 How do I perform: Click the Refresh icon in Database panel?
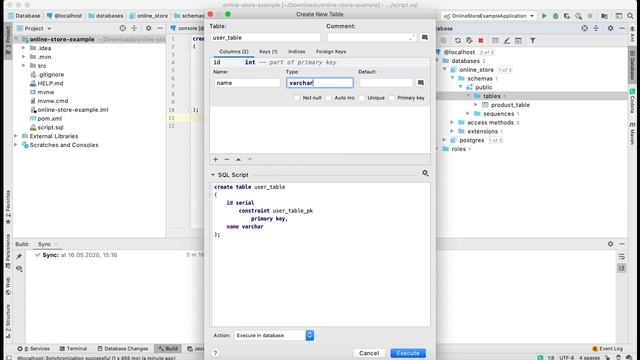click(x=458, y=40)
